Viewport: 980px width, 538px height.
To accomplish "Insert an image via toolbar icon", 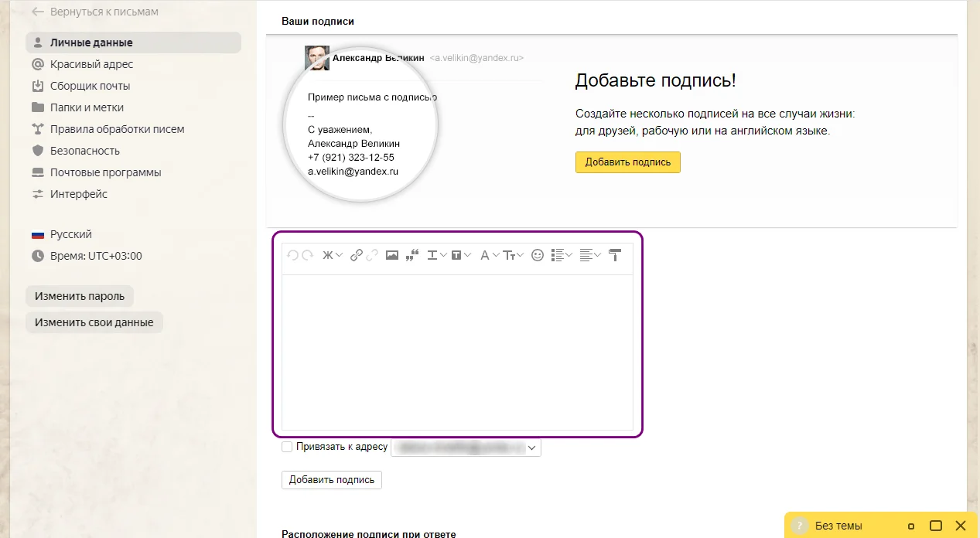I will pos(392,255).
